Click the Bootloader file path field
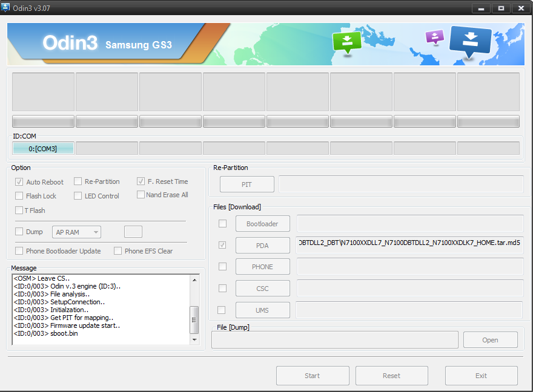 click(410, 223)
